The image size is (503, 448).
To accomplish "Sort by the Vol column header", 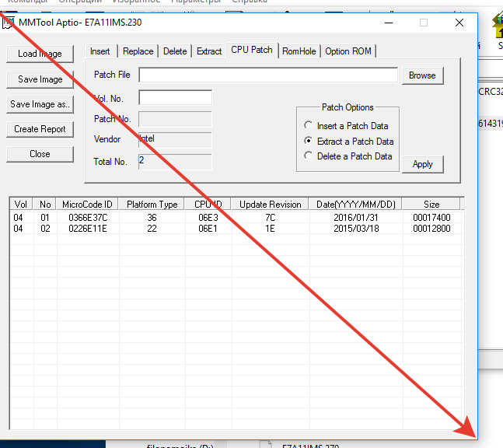I will pos(21,204).
